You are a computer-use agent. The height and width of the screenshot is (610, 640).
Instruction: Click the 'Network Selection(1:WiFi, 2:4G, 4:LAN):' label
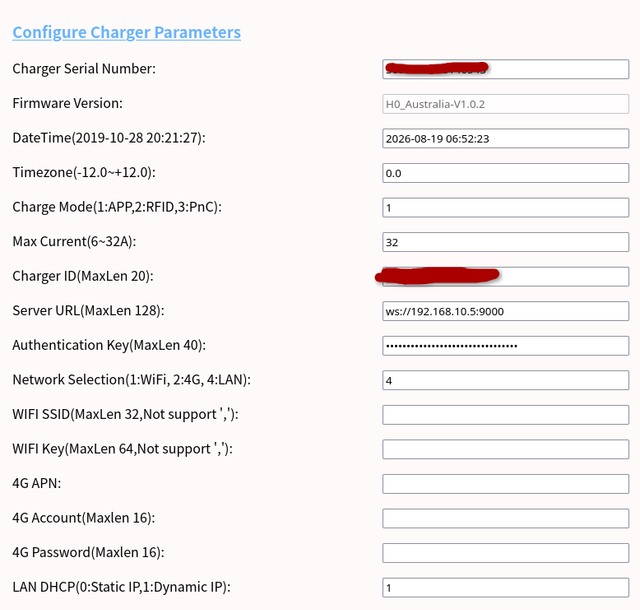pos(131,380)
